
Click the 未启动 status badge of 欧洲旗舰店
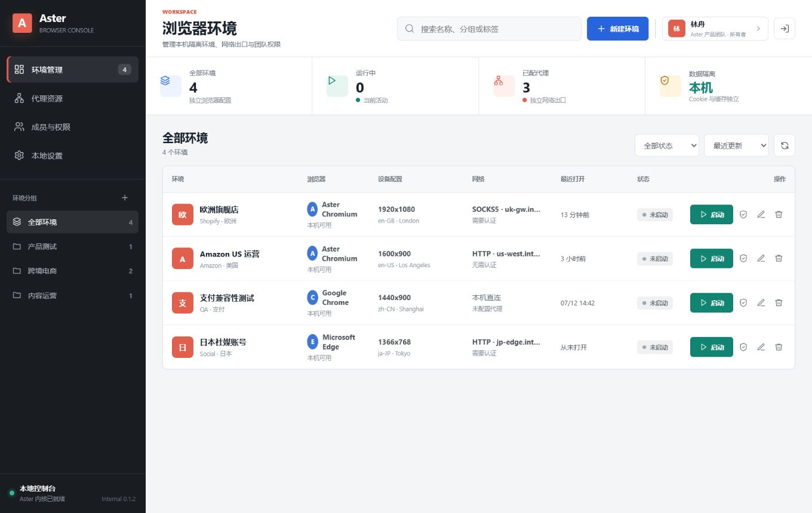[655, 214]
